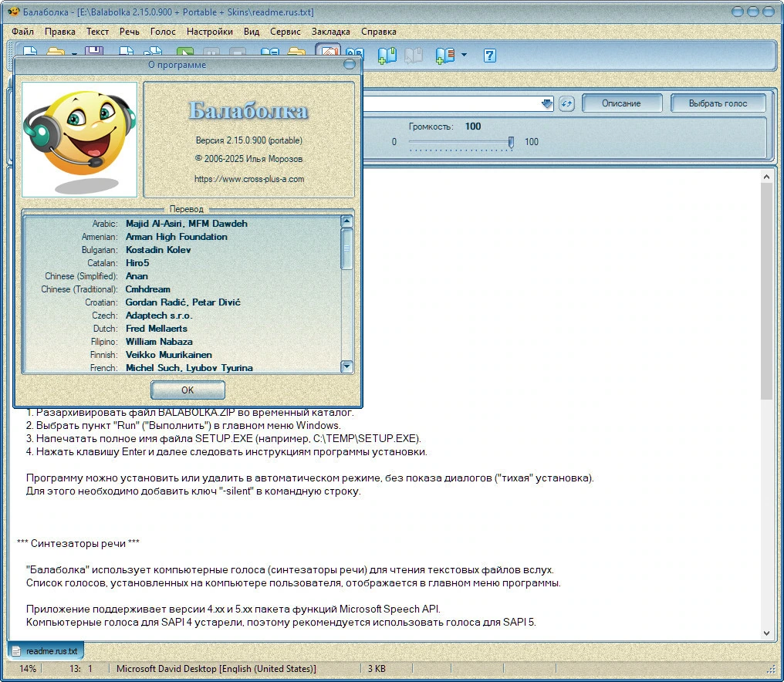The image size is (784, 682).
Task: Click the Balabolka smiley logo image
Action: [79, 140]
